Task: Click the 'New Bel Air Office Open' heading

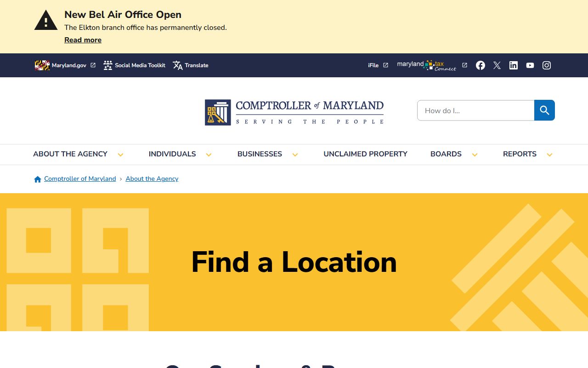Action: [123, 15]
